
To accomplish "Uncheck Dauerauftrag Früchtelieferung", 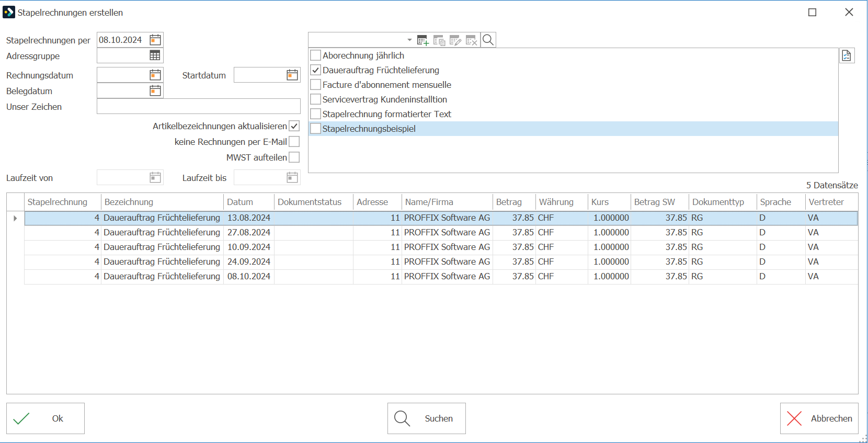I will (315, 70).
